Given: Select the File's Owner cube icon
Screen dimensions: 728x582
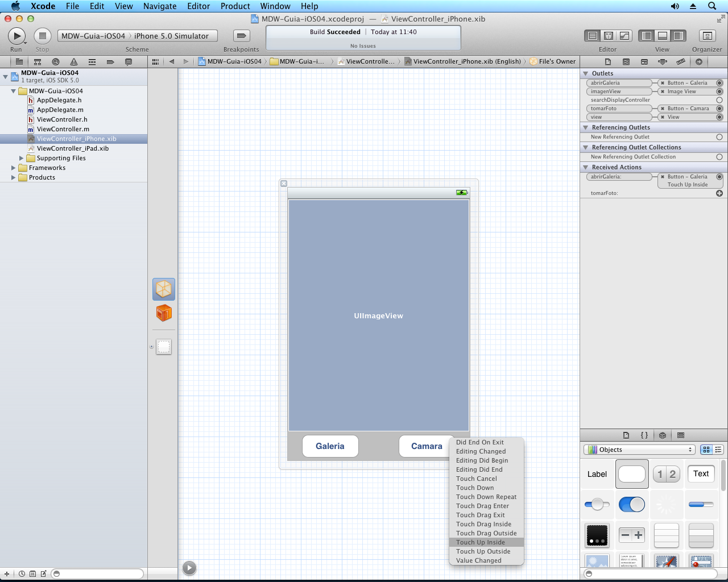Looking at the screenshot, I should (x=164, y=289).
